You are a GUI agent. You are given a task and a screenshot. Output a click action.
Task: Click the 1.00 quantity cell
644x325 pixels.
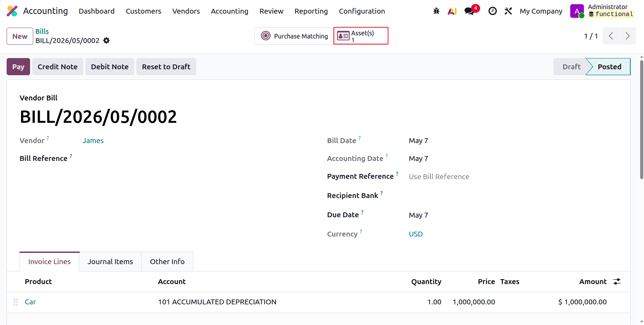point(434,302)
